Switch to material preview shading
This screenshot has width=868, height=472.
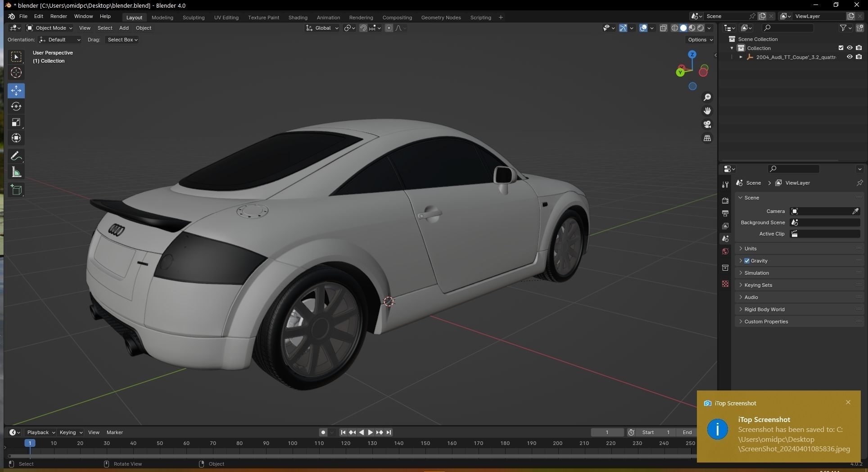pyautogui.click(x=692, y=28)
